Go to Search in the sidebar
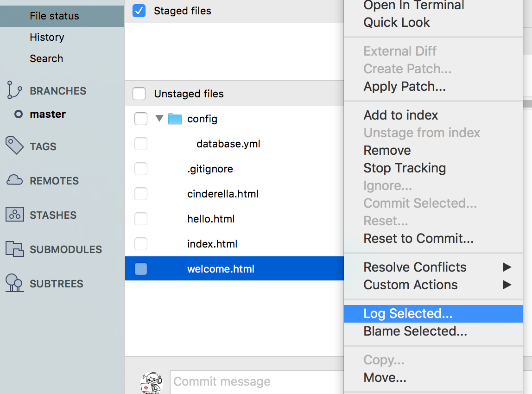The height and width of the screenshot is (394, 532). click(46, 58)
